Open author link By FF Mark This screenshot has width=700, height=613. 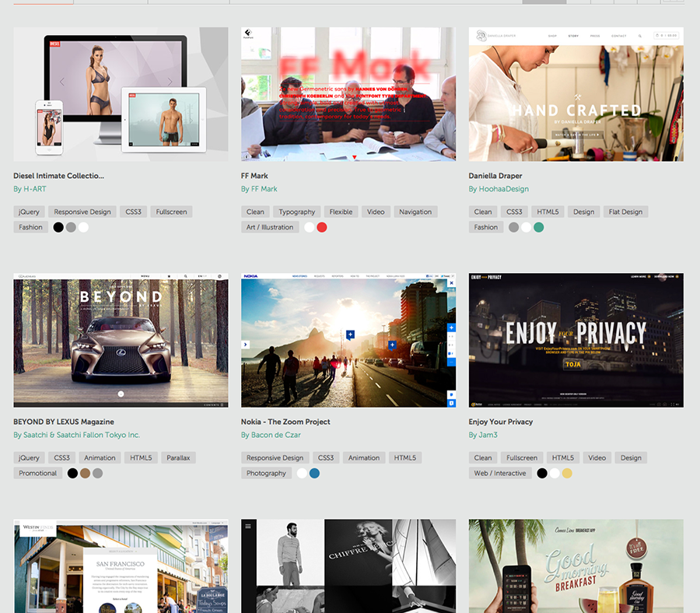259,189
